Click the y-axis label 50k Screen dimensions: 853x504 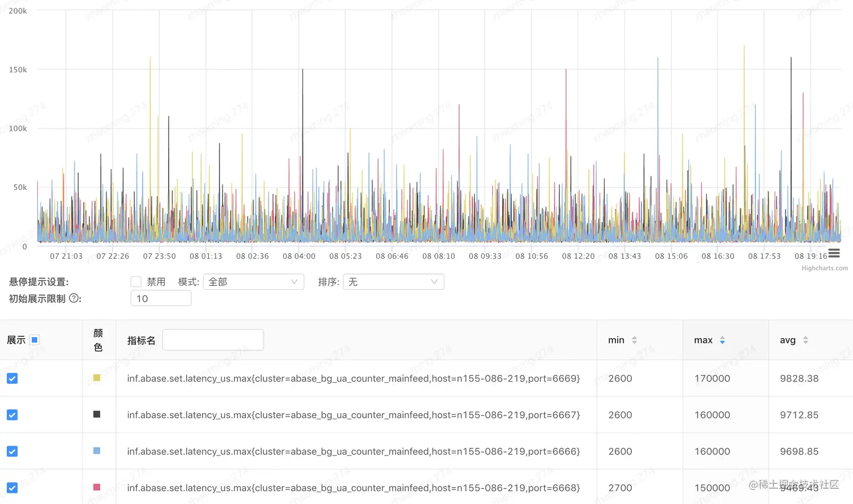tap(20, 188)
